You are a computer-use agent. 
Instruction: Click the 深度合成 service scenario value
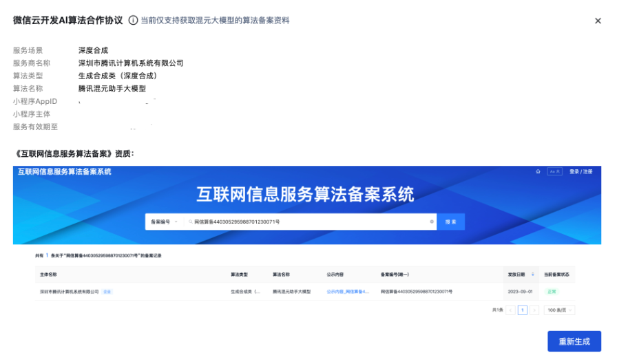(x=93, y=50)
